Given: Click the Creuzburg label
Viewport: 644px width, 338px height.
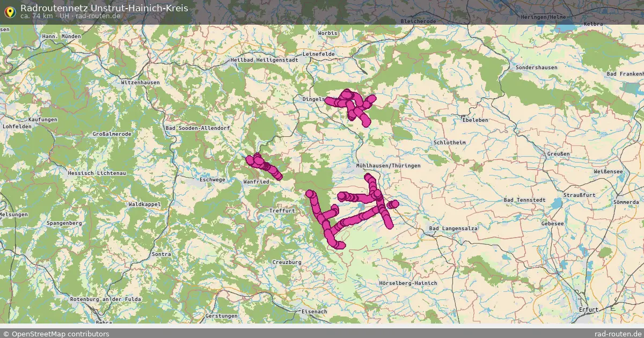Looking at the screenshot, I should click(x=287, y=262).
